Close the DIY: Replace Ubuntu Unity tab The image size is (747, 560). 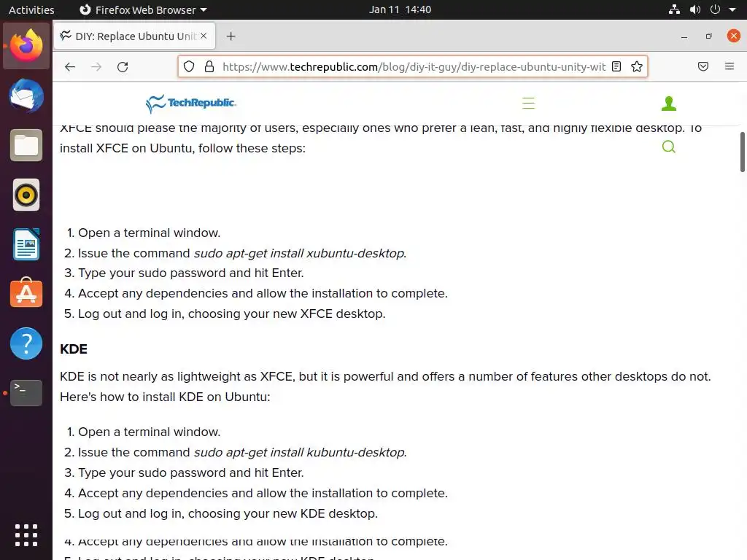click(204, 36)
